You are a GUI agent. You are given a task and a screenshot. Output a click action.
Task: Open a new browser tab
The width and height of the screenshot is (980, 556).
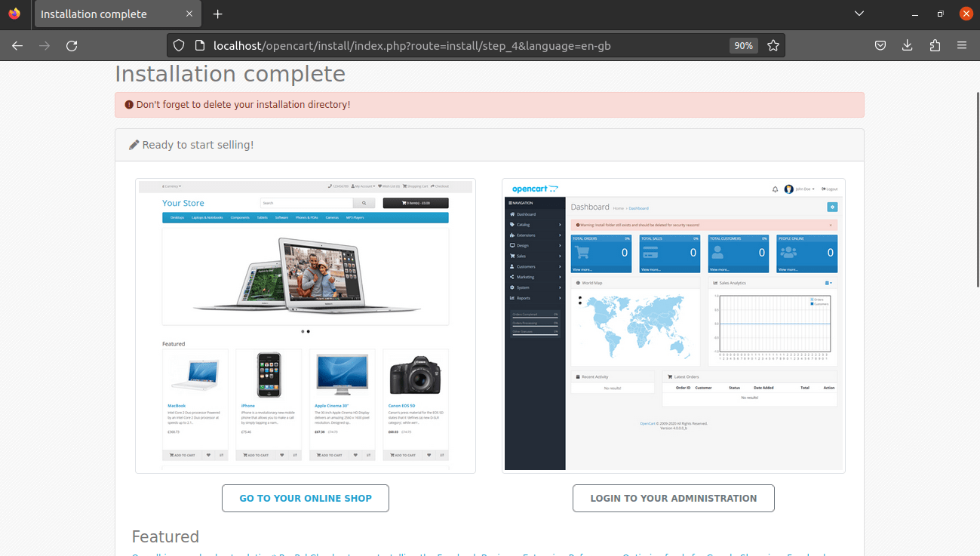(x=218, y=14)
